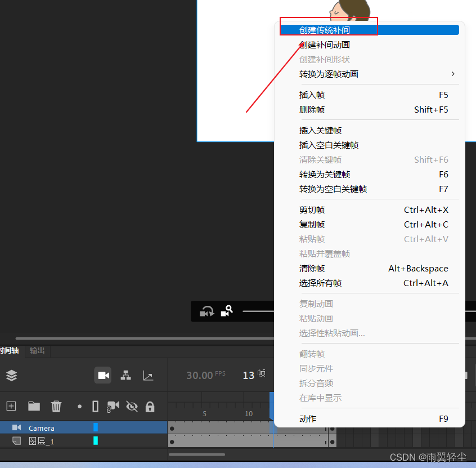Image resolution: width=476 pixels, height=468 pixels.
Task: Click the layer parenting view icon
Action: pos(127,375)
